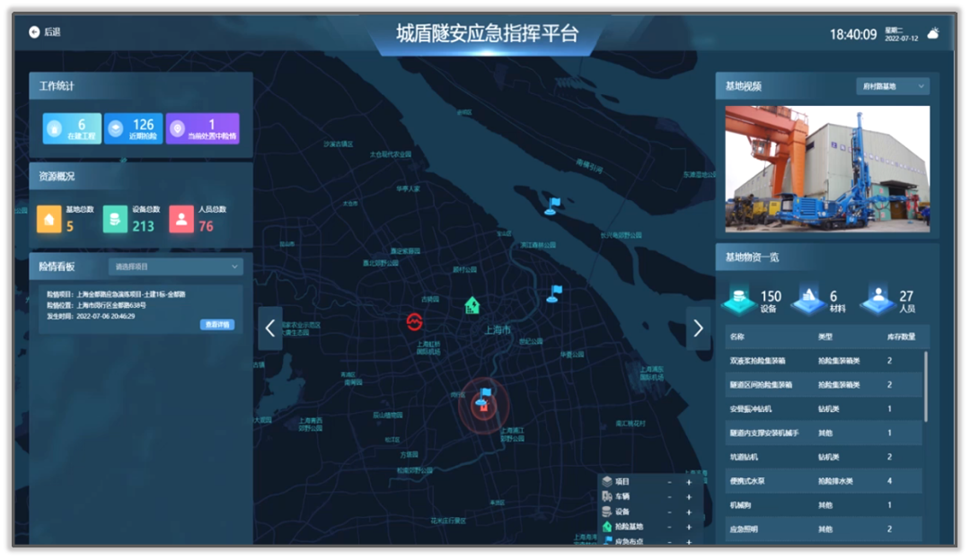
Task: Select the 机械狗 table row
Action: tap(823, 505)
